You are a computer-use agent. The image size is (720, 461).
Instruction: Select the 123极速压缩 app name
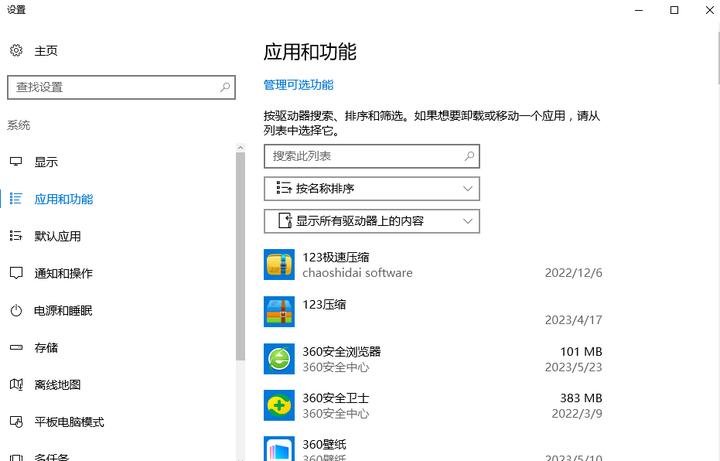pyautogui.click(x=336, y=257)
